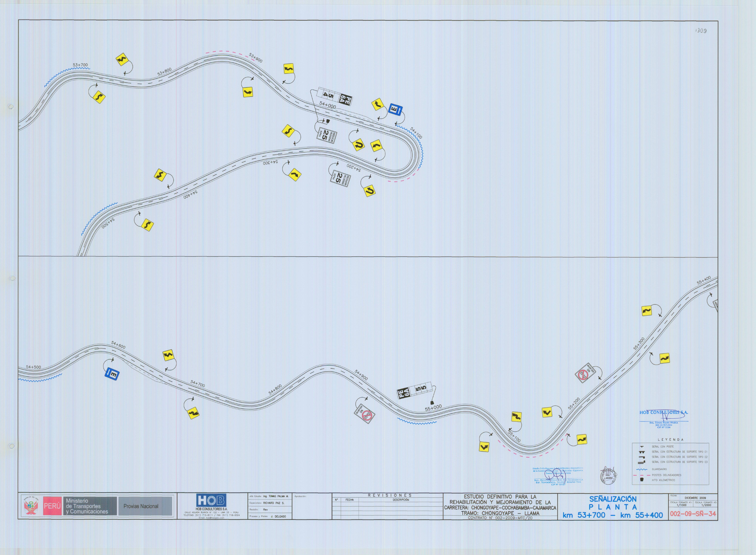Image resolution: width=756 pixels, height=555 pixels.
Task: Click station label 53+700
Action: (80, 65)
